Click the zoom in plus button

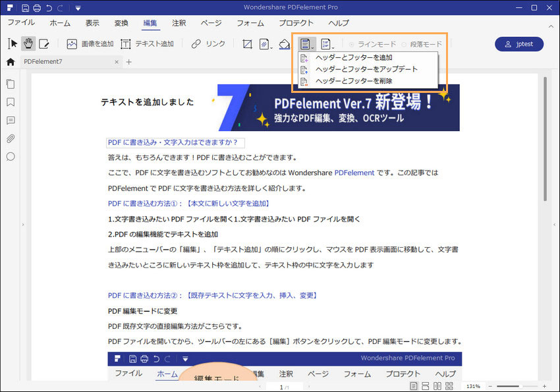pyautogui.click(x=544, y=386)
